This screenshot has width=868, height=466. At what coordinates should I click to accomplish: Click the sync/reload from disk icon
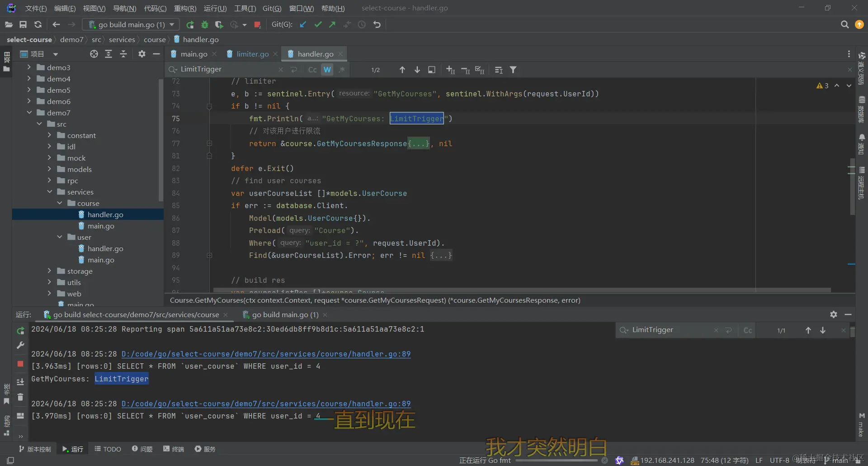pyautogui.click(x=38, y=25)
